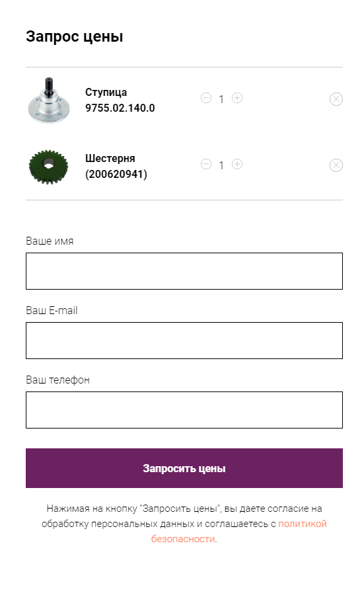
Task: Open the Ступица 9755.02.140.0 product title
Action: (120, 100)
